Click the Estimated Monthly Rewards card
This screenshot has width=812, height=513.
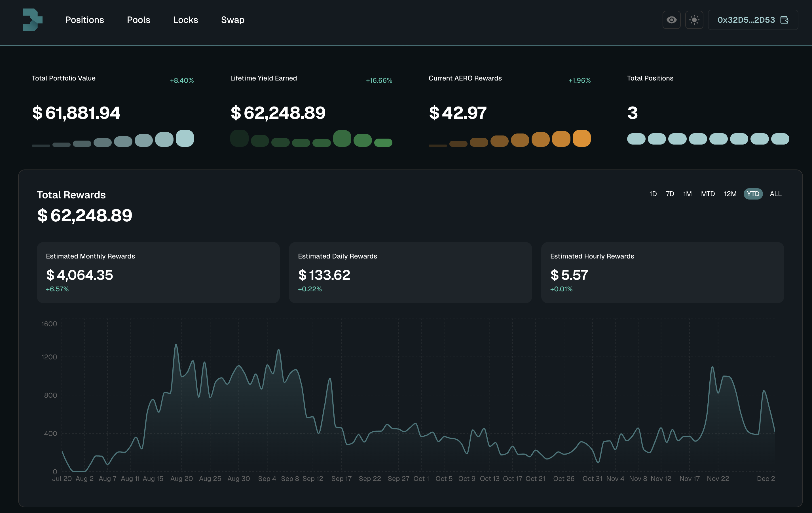click(x=158, y=272)
